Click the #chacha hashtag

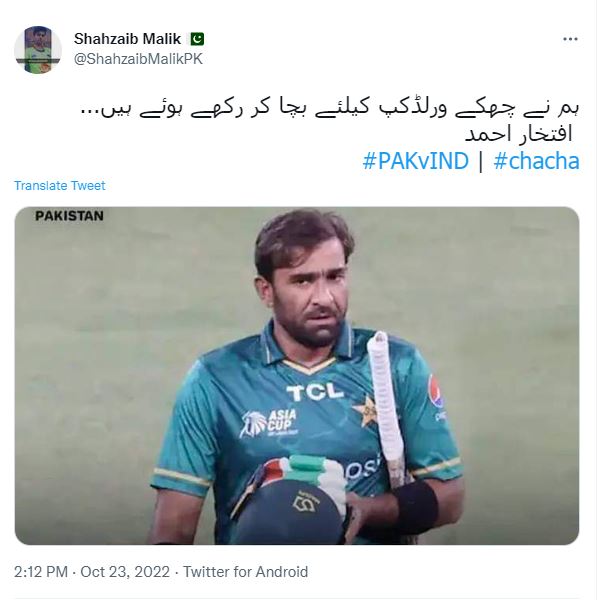pyautogui.click(x=536, y=161)
